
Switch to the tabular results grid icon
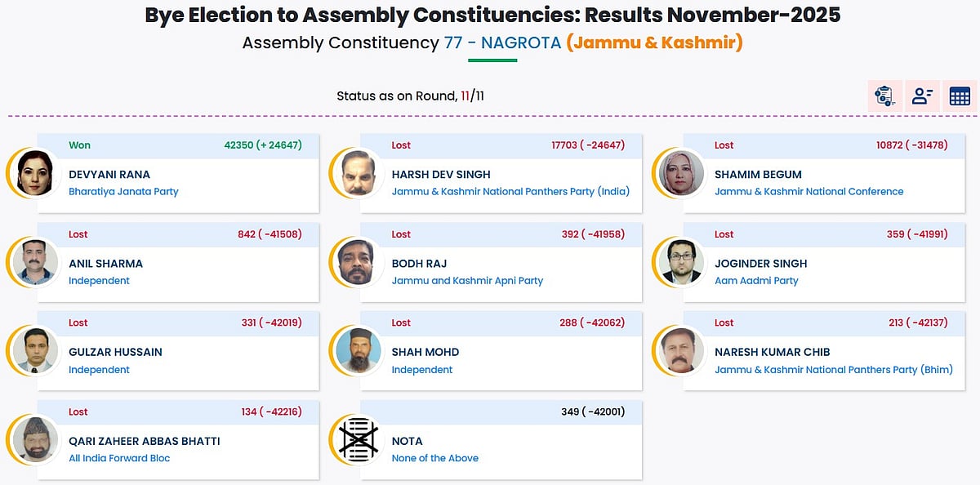coord(960,96)
